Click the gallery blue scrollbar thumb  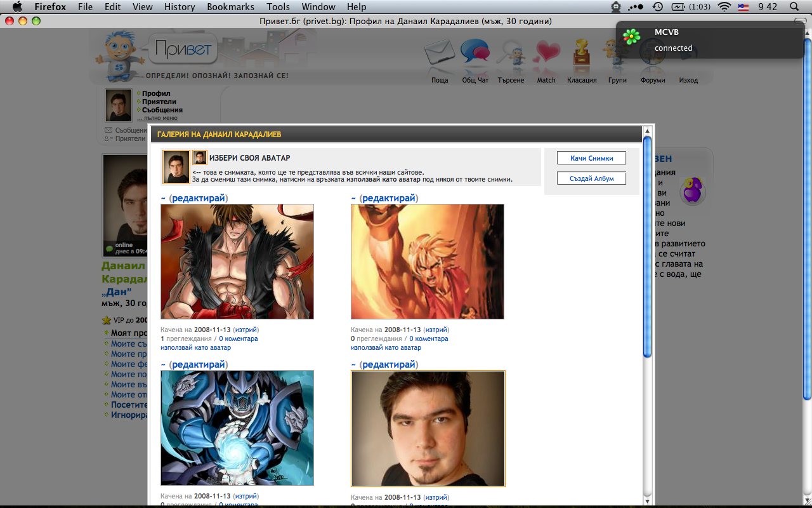pos(648,247)
